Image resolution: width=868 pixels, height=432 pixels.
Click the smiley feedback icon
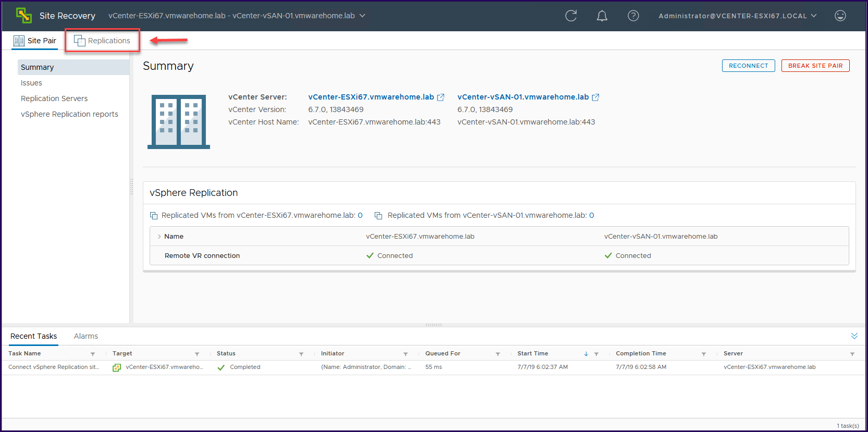[x=840, y=16]
